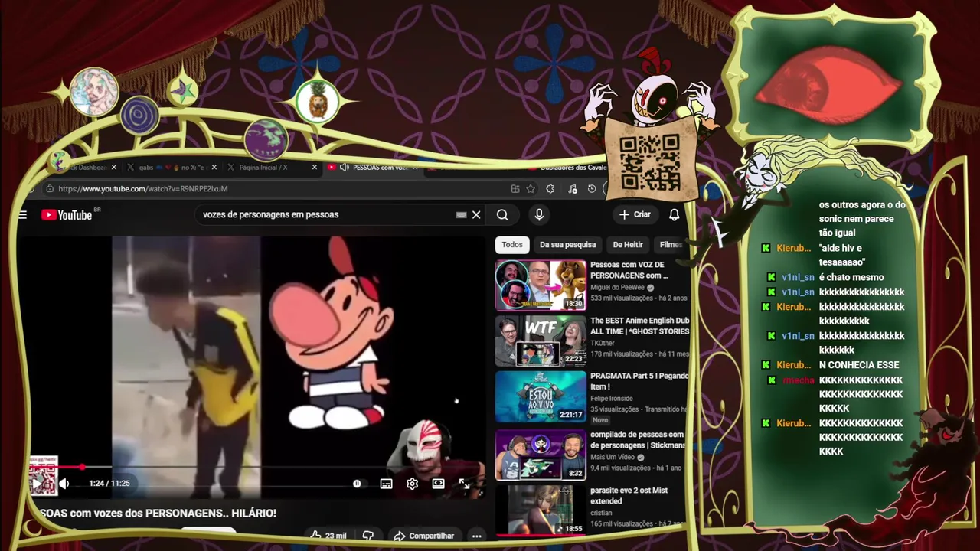This screenshot has width=980, height=551.
Task: Click chat message 'é chato mesmo'
Action: pos(851,277)
